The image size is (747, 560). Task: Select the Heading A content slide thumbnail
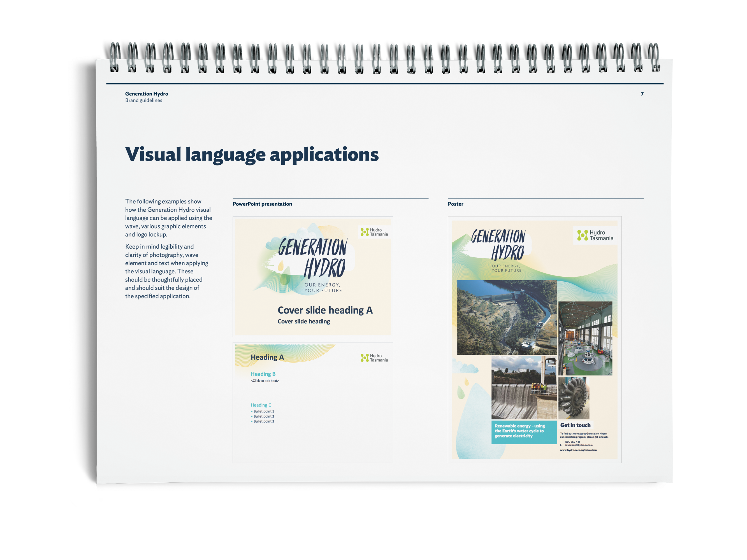(x=313, y=403)
